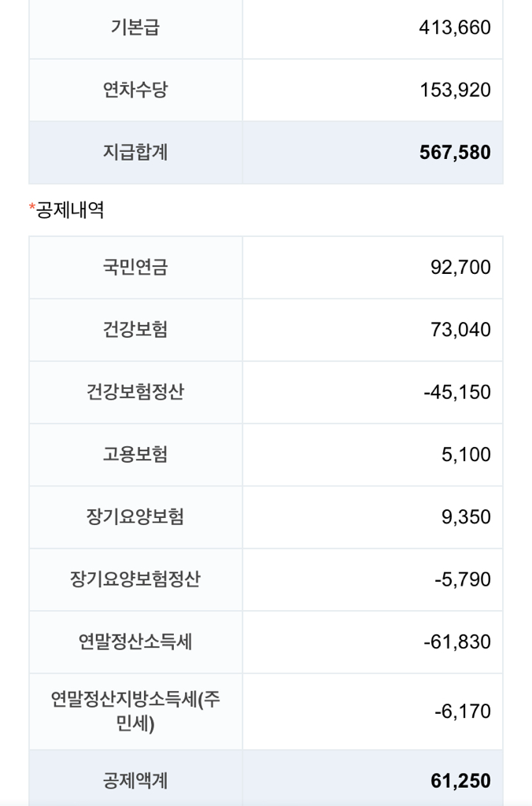Click the 연말정산소득세 label cell
532x806 pixels.
pos(135,641)
